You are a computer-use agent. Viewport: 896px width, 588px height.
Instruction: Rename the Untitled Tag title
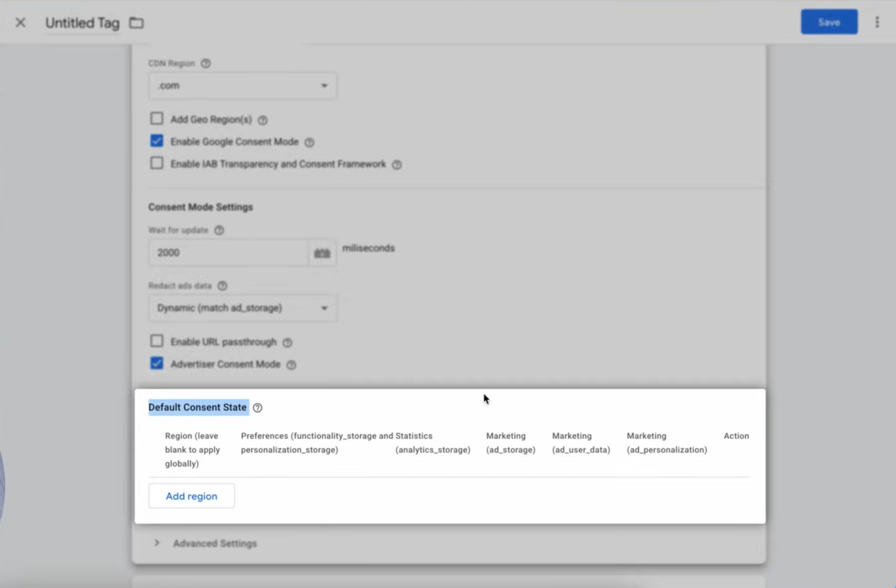coord(82,22)
